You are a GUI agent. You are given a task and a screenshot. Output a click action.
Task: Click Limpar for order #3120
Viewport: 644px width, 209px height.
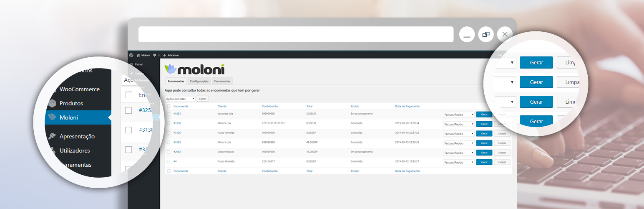pos(502,143)
